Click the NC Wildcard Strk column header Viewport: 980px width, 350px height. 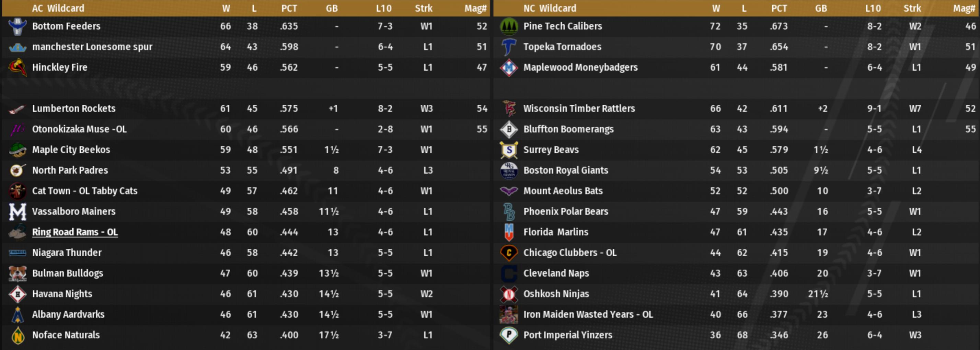point(912,8)
